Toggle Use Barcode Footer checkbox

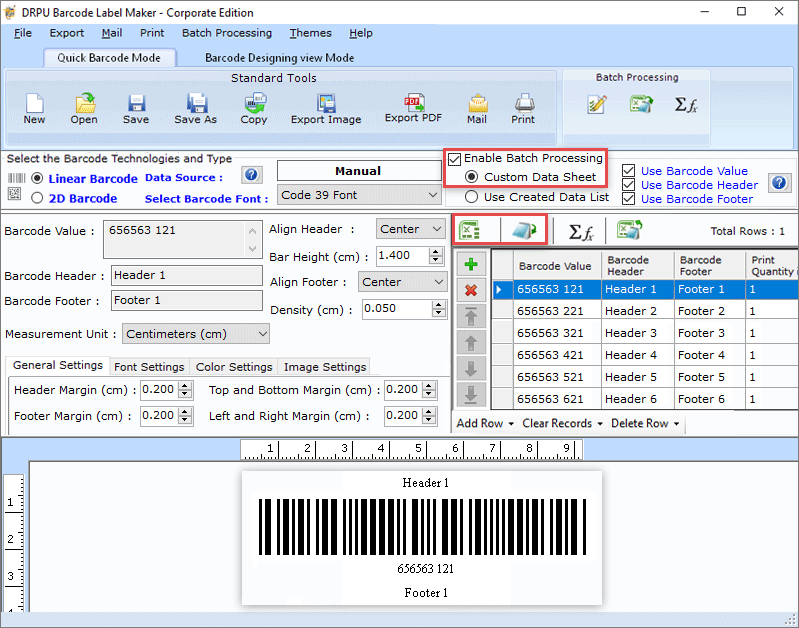(629, 199)
